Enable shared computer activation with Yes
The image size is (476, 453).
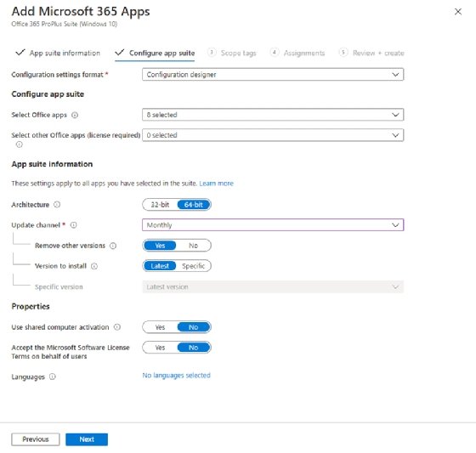tap(160, 327)
